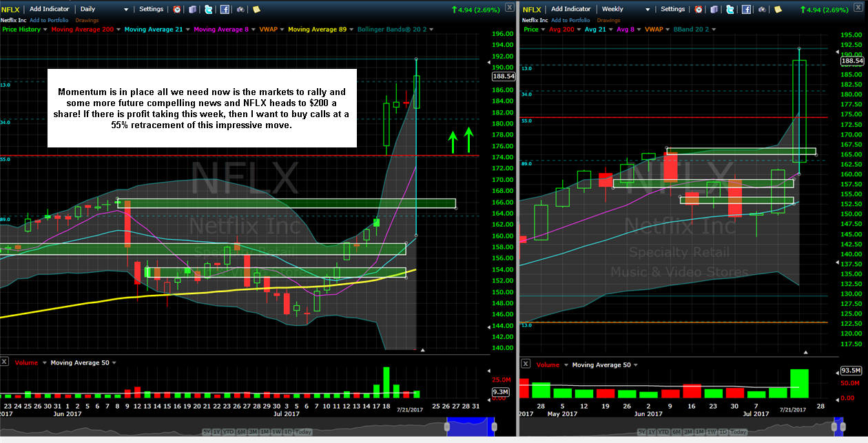Open the yellow sticky note icon in weekly chart
The image size is (868, 443).
(778, 10)
